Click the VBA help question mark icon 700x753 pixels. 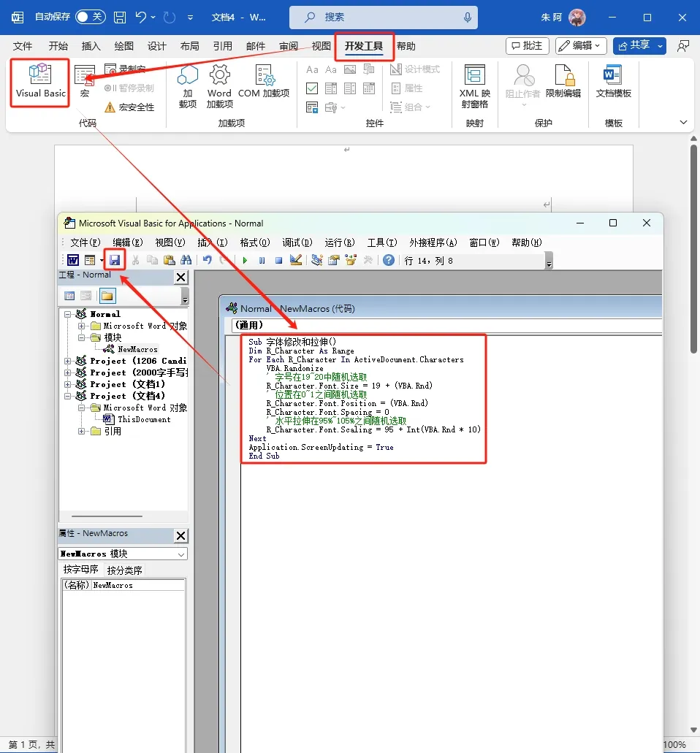tap(389, 260)
